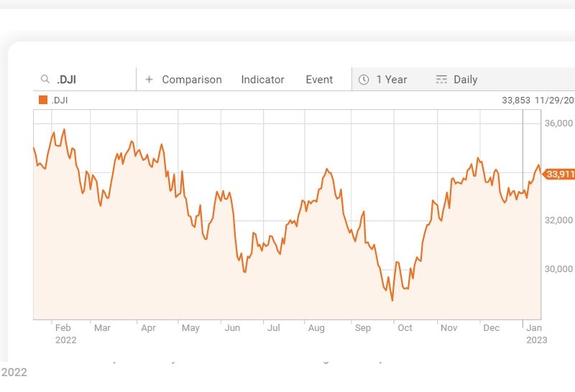
Task: Click the Daily interval bars icon
Action: (441, 80)
